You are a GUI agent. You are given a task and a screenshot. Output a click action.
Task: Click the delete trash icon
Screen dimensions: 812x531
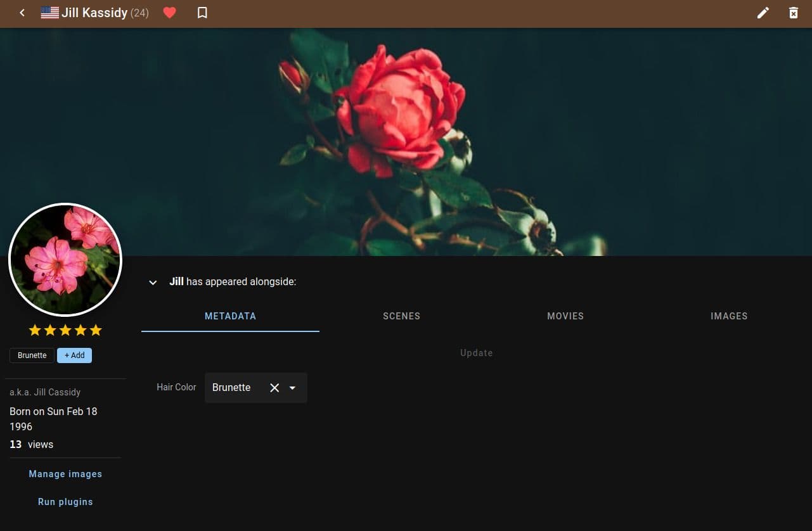[x=793, y=12]
